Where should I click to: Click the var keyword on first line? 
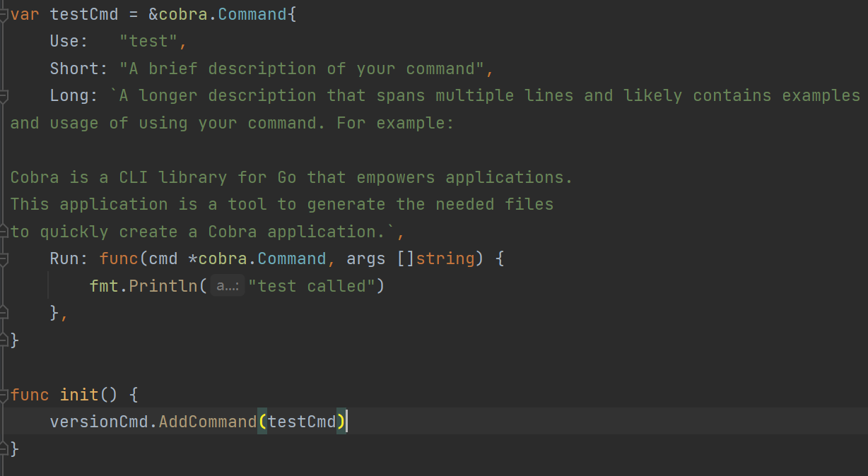[x=25, y=15]
